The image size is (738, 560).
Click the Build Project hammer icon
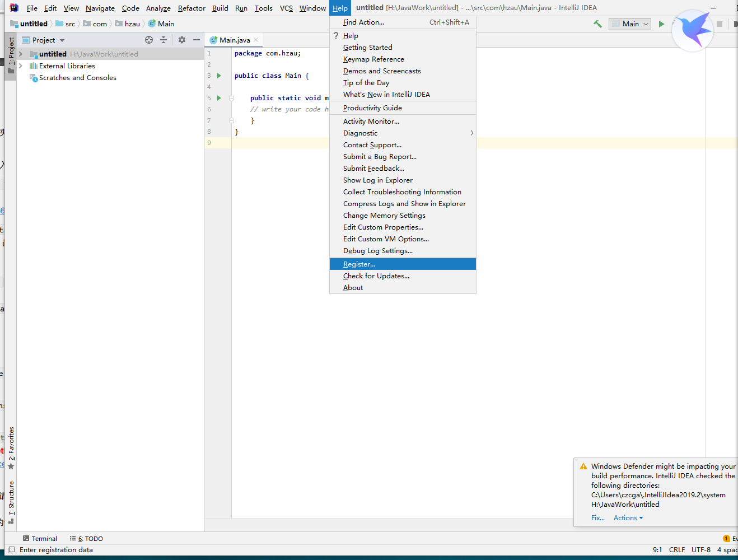click(597, 24)
